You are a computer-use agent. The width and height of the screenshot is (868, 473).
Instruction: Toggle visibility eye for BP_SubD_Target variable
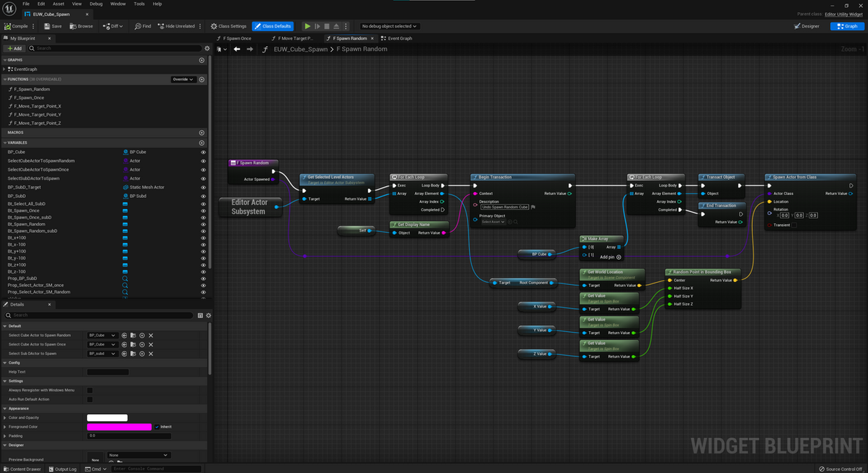pyautogui.click(x=204, y=187)
